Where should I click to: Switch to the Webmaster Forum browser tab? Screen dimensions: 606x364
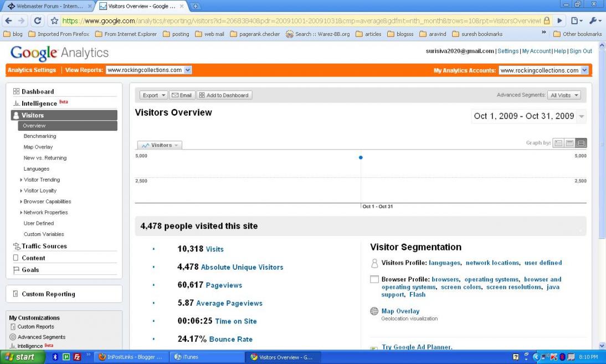click(x=49, y=6)
